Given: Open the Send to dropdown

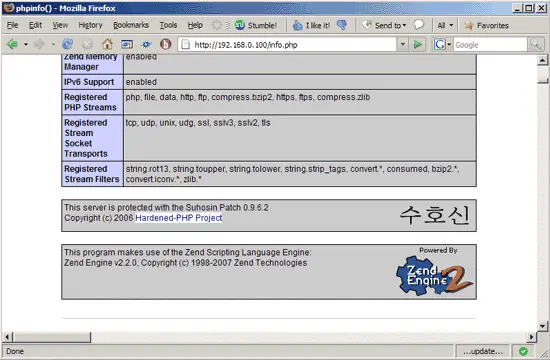Looking at the screenshot, I should click(384, 25).
